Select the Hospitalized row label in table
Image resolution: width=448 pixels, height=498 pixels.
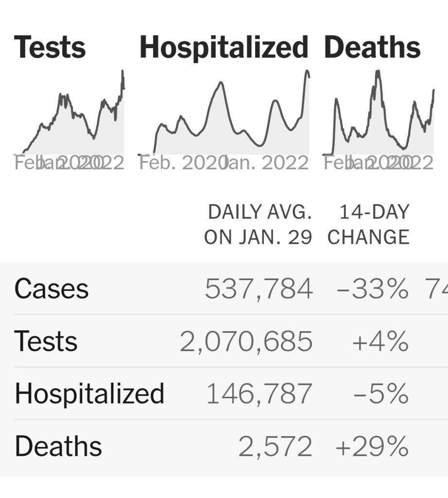[x=89, y=393]
